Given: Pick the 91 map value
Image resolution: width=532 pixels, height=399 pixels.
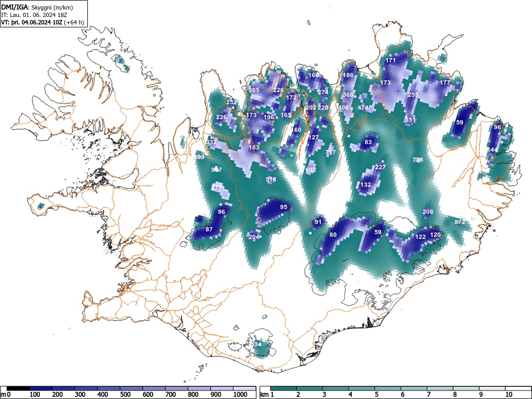Looking at the screenshot, I should pyautogui.click(x=318, y=222).
